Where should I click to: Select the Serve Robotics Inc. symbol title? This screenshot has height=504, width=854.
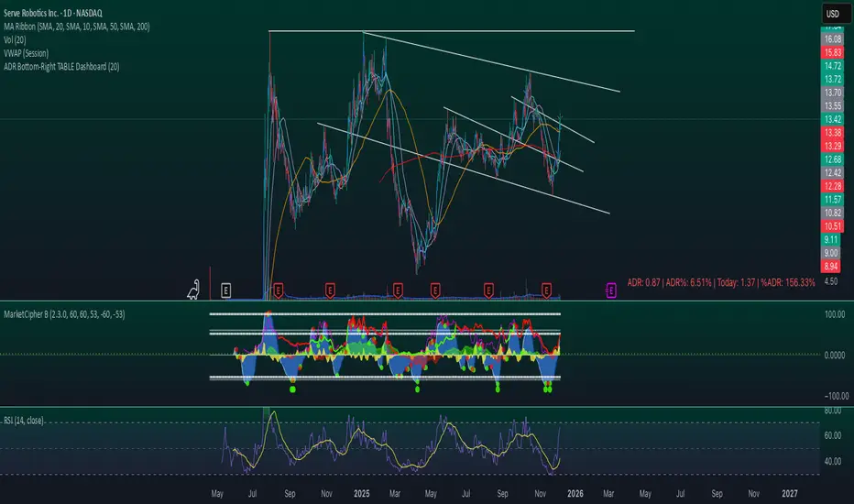53,13
